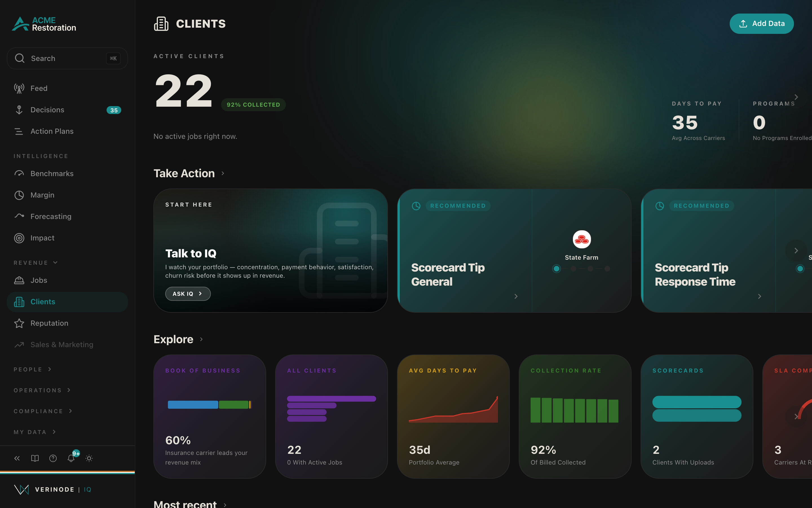The width and height of the screenshot is (812, 508).
Task: Open the Scorecards card
Action: (x=697, y=417)
